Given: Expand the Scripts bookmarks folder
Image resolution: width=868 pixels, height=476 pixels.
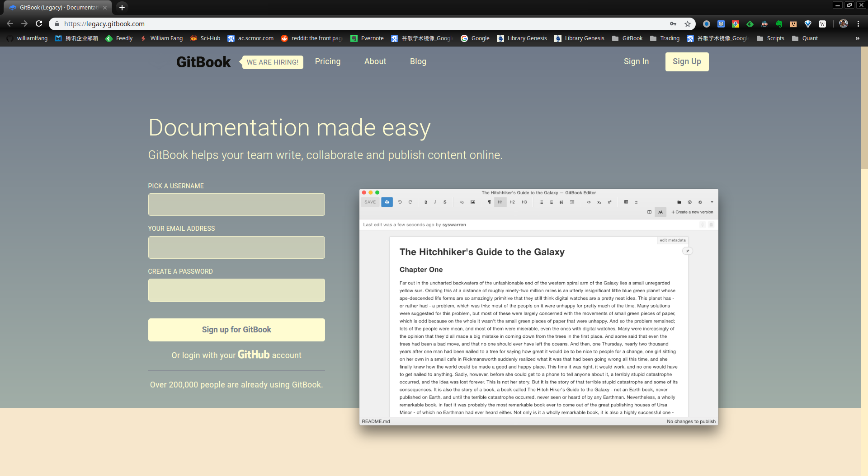Looking at the screenshot, I should pyautogui.click(x=770, y=38).
